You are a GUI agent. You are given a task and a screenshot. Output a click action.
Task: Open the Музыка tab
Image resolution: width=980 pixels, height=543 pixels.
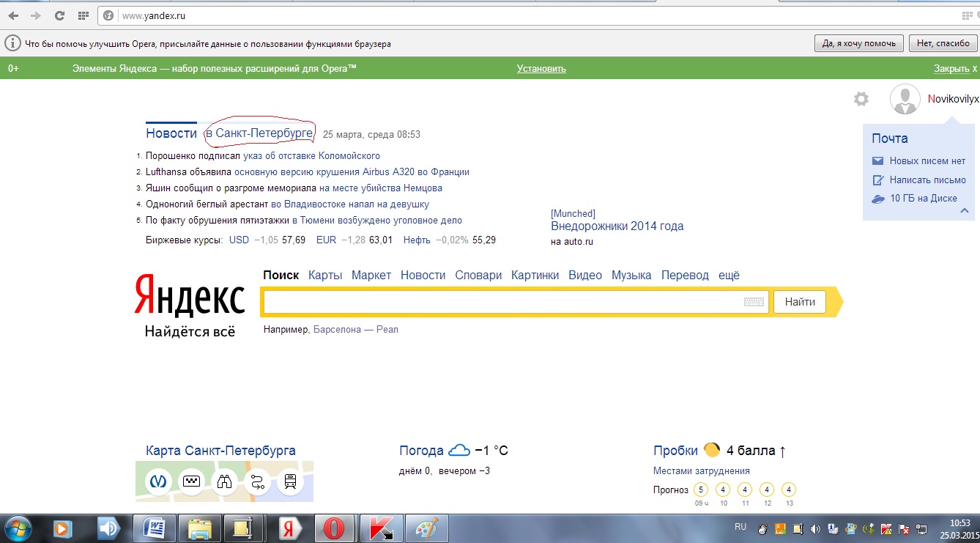coord(631,276)
